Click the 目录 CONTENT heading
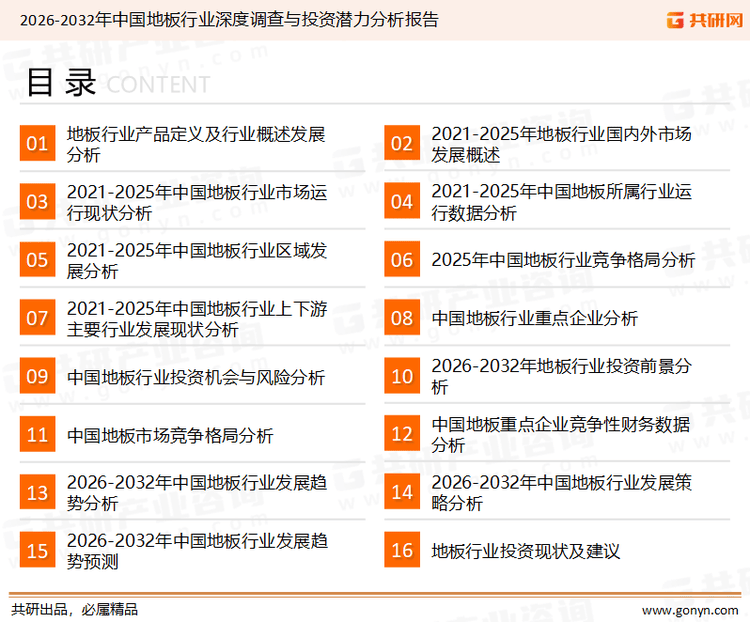The height and width of the screenshot is (622, 750). coord(118,83)
